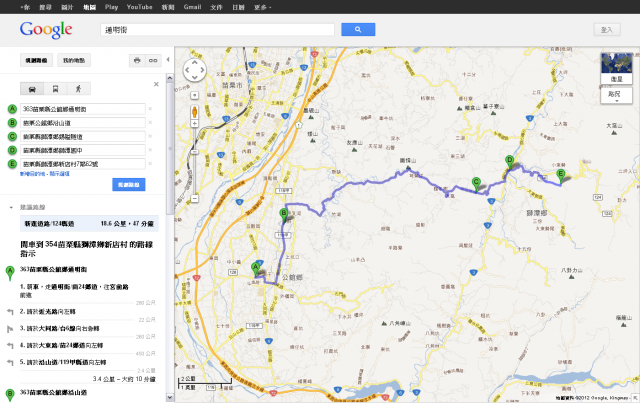Remove destination C with its X
The image size is (640, 403).
click(x=150, y=136)
